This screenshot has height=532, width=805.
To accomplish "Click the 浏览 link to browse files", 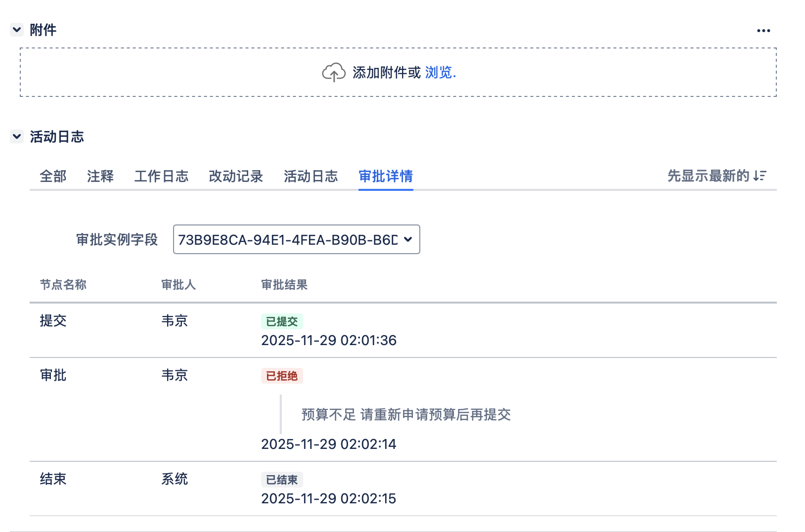I will click(439, 73).
